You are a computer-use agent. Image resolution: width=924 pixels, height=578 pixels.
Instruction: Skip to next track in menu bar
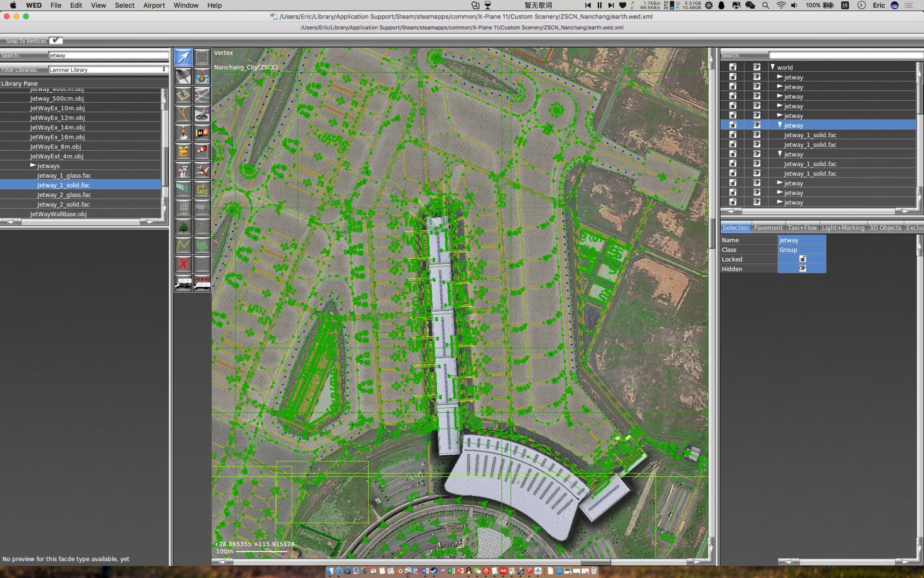611,5
